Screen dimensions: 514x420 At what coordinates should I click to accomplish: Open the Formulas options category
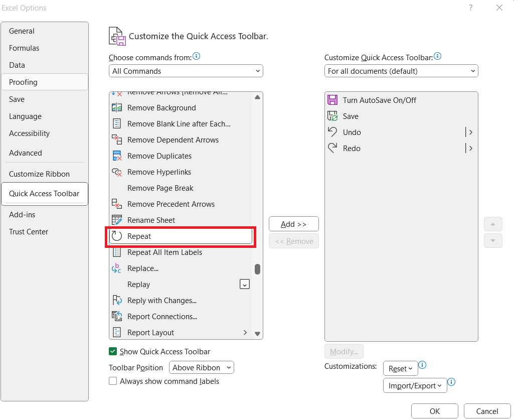[45, 48]
